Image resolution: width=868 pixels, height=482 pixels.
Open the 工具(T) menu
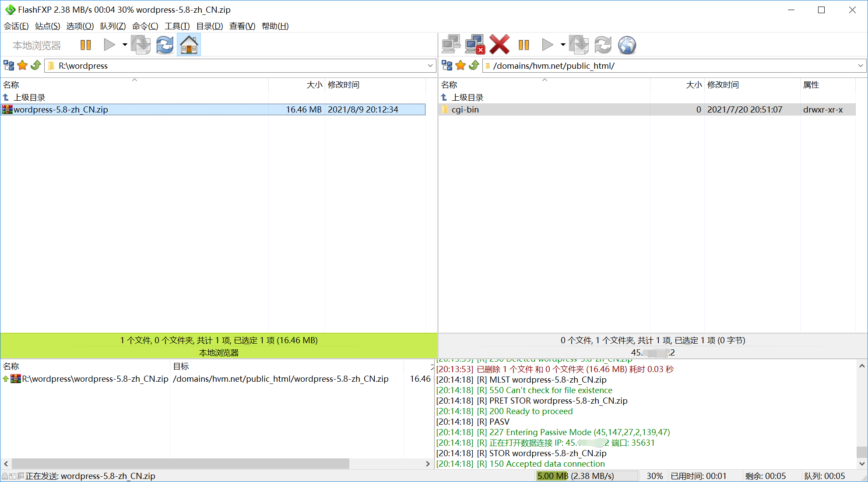click(177, 26)
